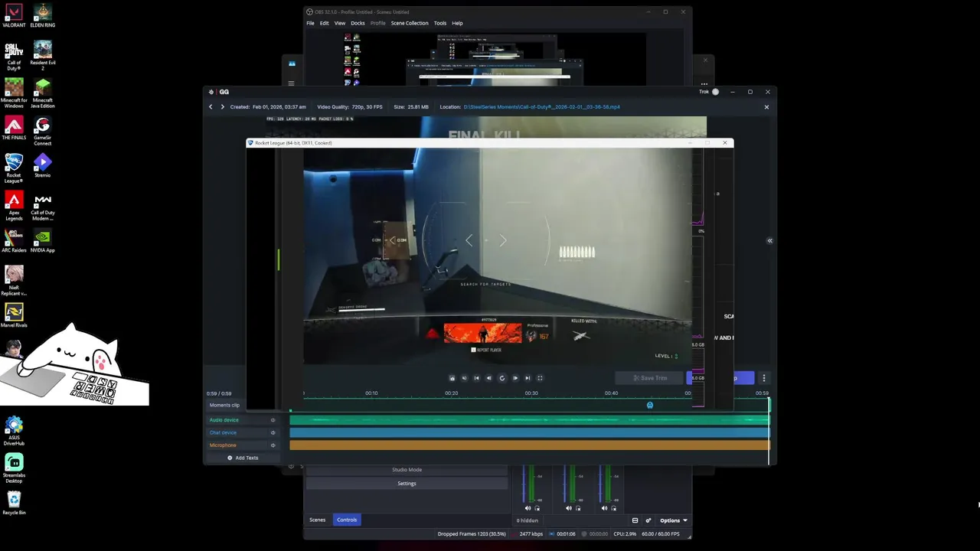Screen dimensions: 980x551
Task: Replay the Moments clip
Action: (x=502, y=378)
